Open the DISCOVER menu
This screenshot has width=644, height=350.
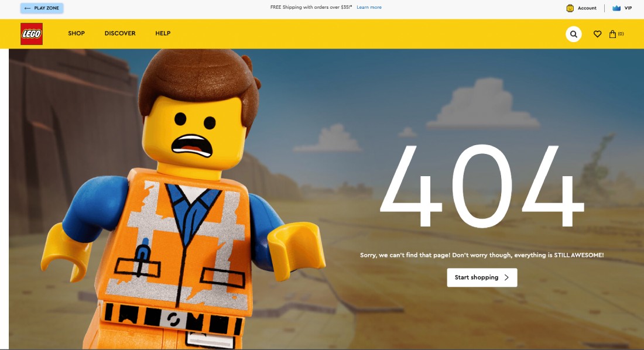(x=120, y=33)
